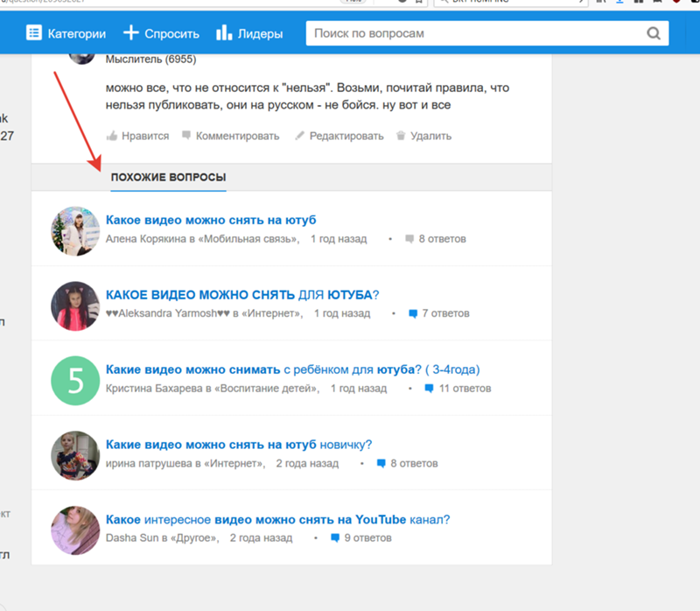Open question Какое видео можно снять на ютуб

coord(211,221)
